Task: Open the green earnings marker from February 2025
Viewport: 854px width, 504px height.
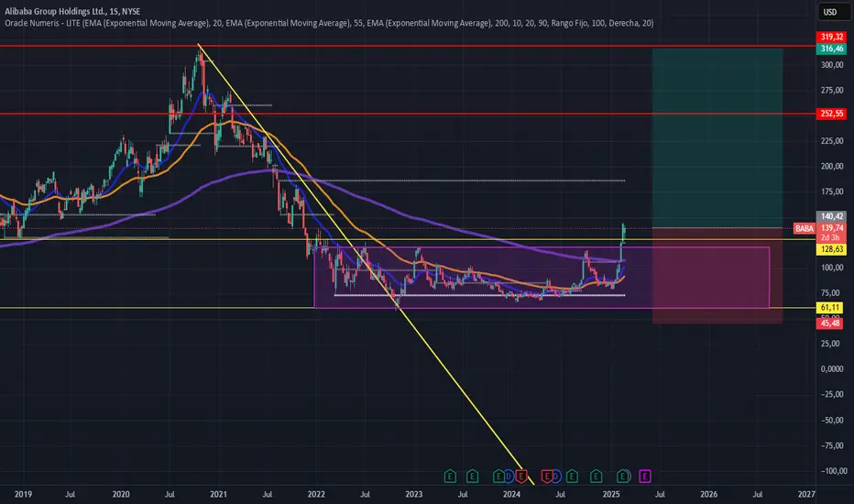Action: pyautogui.click(x=623, y=477)
